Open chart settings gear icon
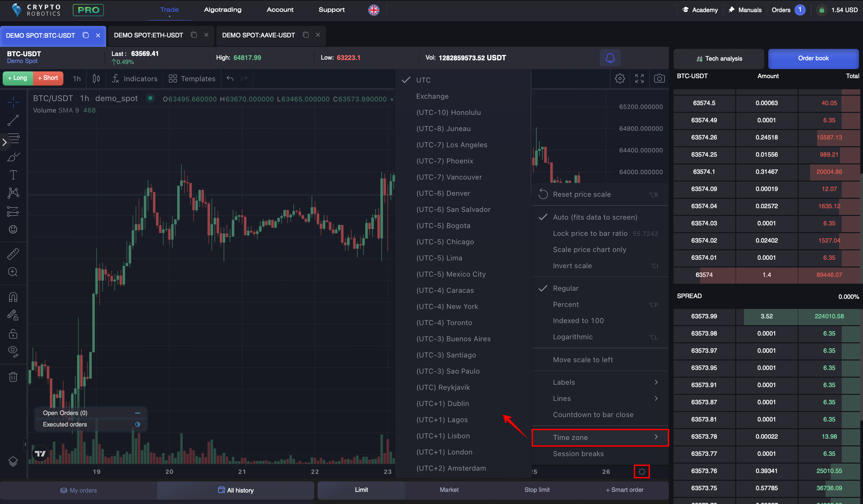 tap(620, 79)
